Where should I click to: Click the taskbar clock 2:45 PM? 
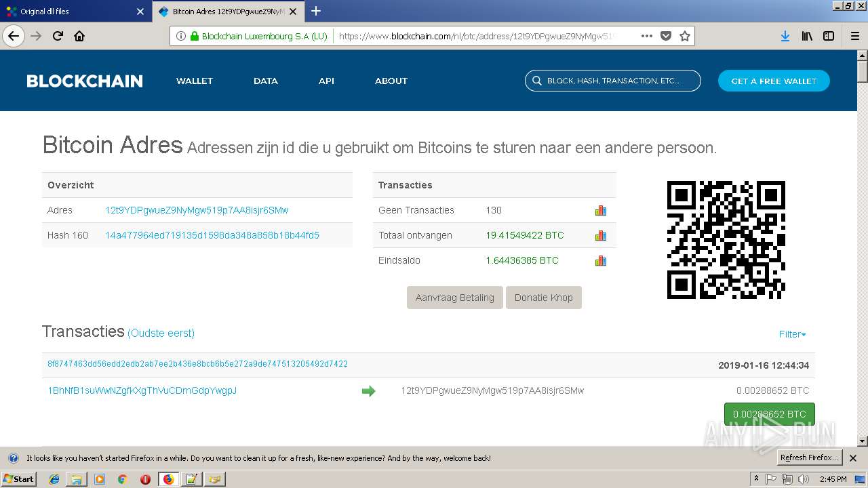click(x=833, y=479)
